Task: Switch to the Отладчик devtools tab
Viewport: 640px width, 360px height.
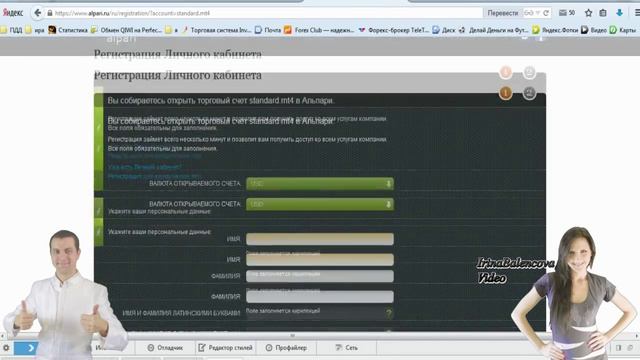Action: point(165,348)
